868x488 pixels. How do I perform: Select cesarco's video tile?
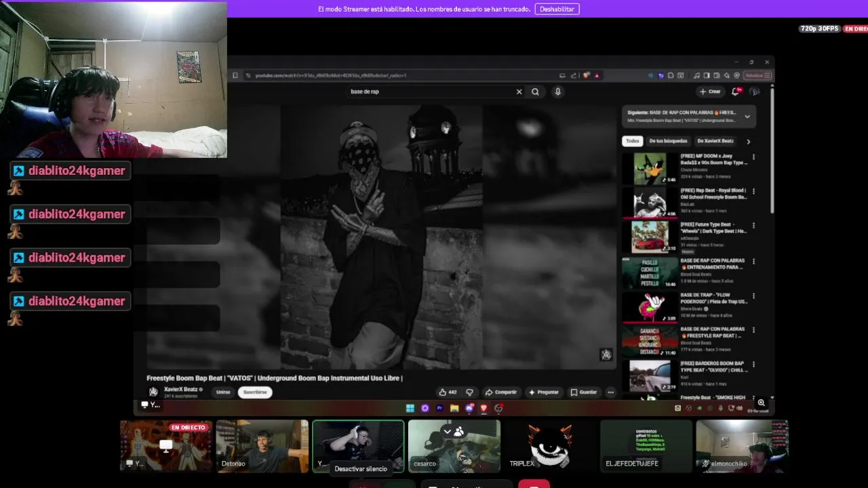[x=454, y=446]
